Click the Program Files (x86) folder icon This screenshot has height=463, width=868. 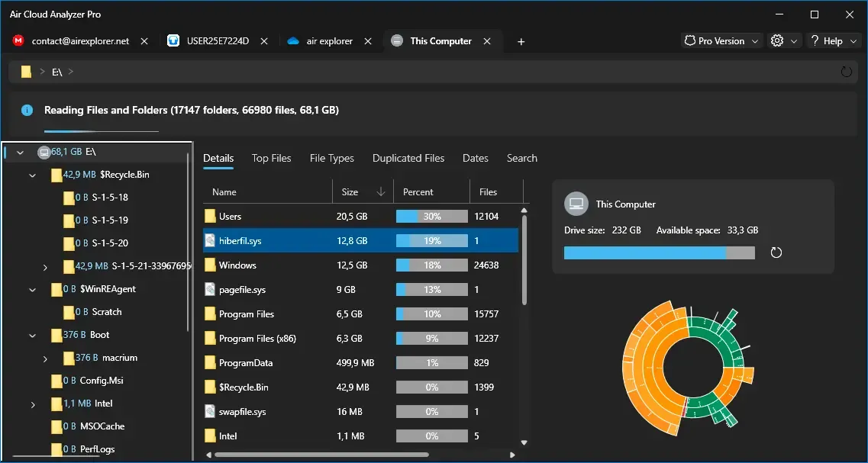pyautogui.click(x=210, y=338)
